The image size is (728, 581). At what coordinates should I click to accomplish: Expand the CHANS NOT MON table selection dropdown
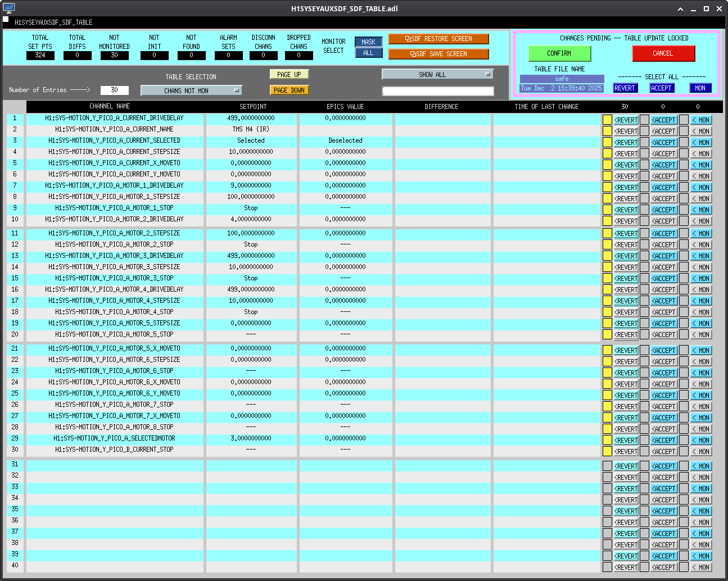point(191,90)
